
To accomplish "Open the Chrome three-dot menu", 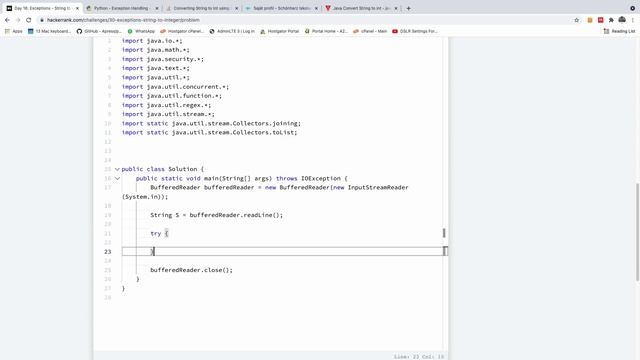I will (x=633, y=20).
